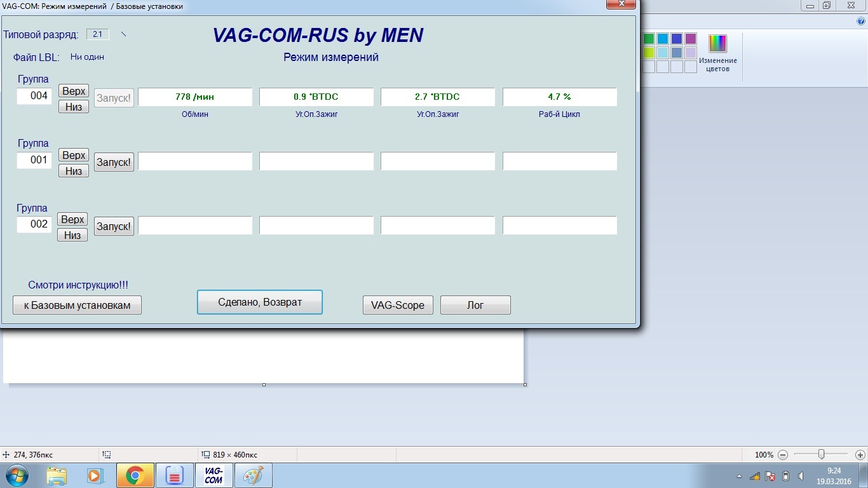868x488 pixels.
Task: Select the lavender swatch in Paint
Action: click(x=691, y=53)
